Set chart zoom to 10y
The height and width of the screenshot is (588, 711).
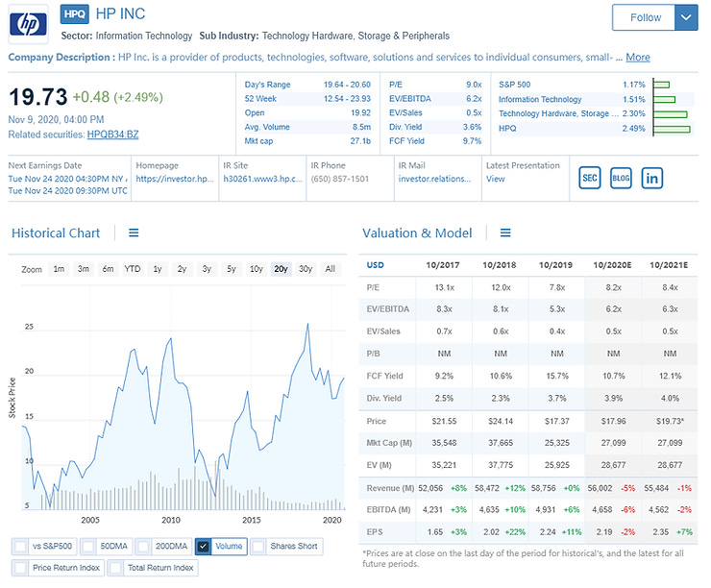tap(257, 269)
